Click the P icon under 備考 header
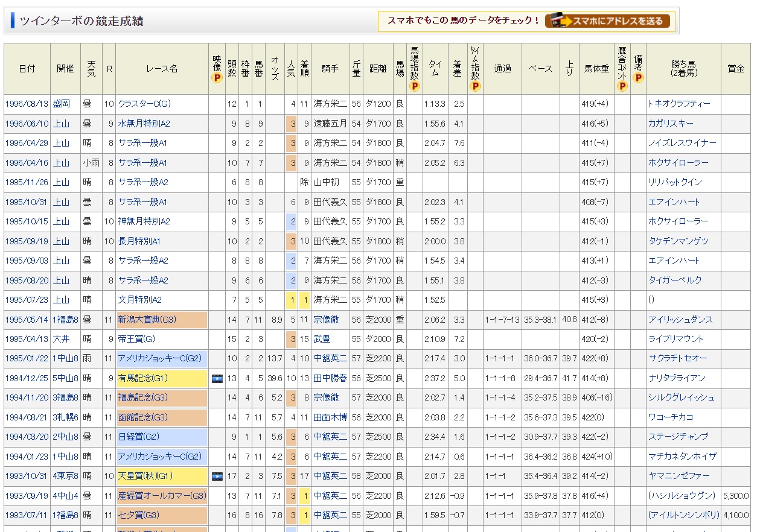Screen dimensions: 760x532 (638, 78)
